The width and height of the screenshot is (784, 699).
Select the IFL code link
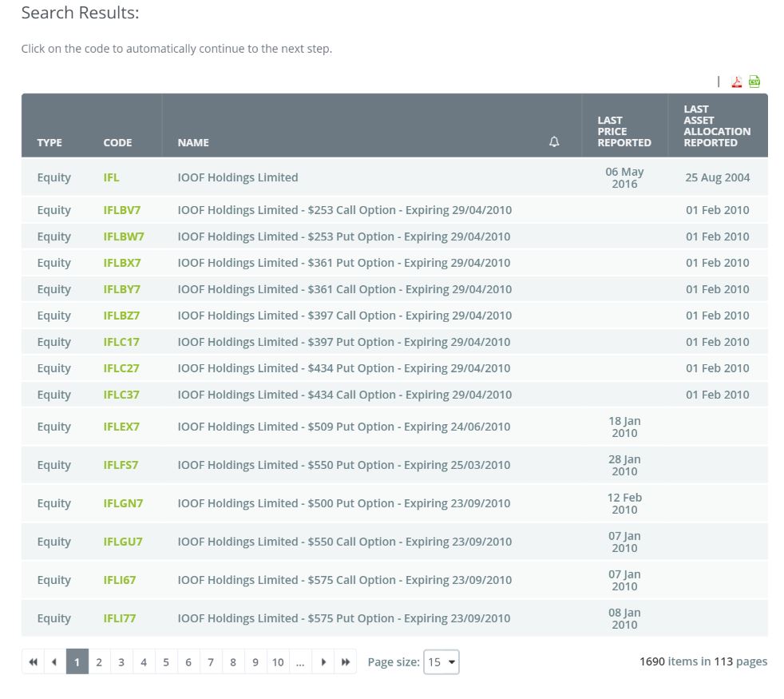(111, 177)
